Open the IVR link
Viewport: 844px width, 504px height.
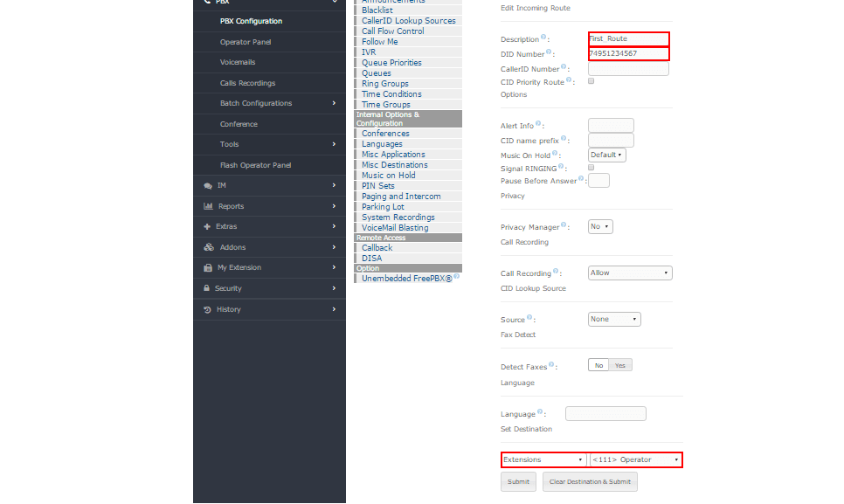click(369, 52)
